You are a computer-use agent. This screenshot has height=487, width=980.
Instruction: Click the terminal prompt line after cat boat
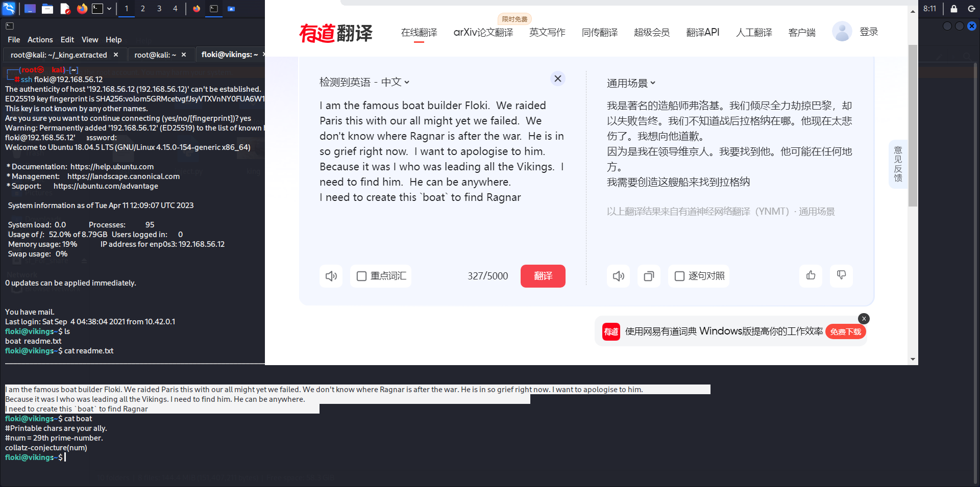coord(34,457)
